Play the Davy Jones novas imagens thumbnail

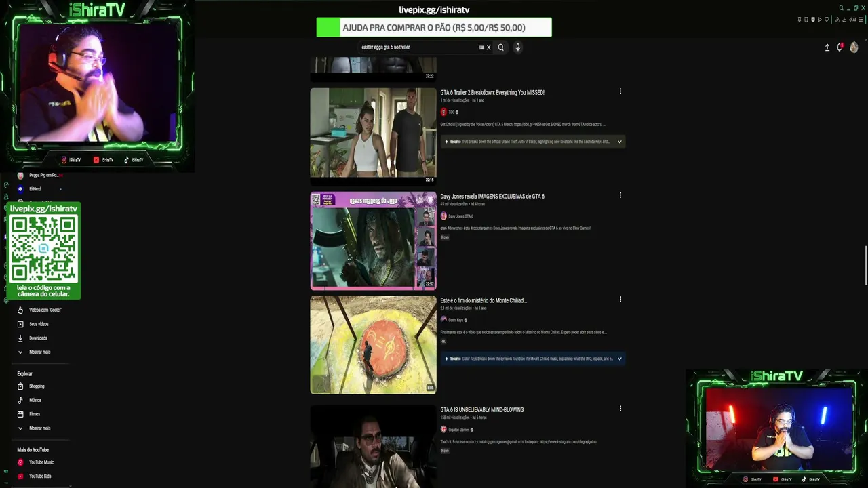click(x=374, y=241)
